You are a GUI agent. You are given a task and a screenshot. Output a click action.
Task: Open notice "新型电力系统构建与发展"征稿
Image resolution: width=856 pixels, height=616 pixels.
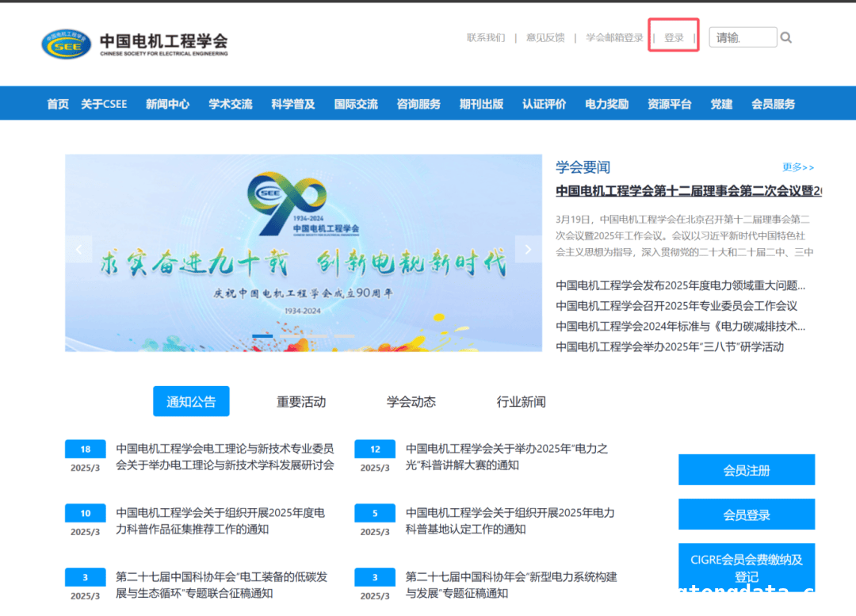click(x=511, y=585)
